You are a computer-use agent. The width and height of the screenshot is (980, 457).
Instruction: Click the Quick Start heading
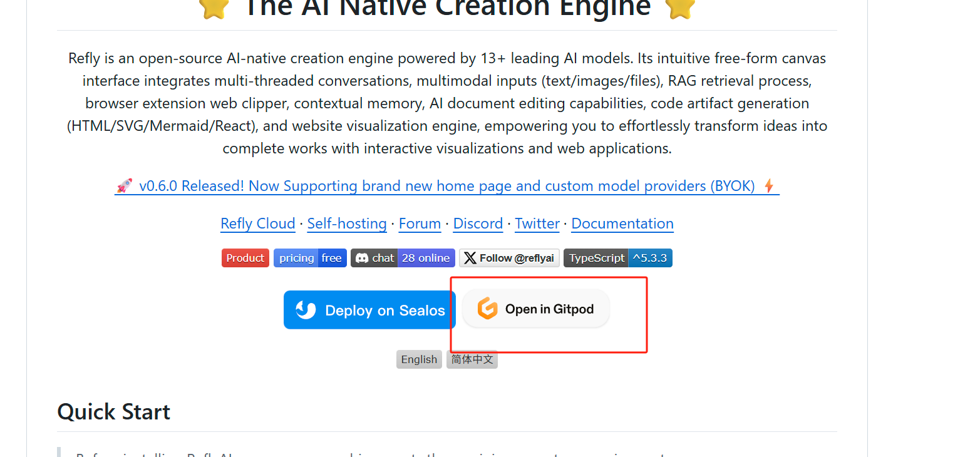click(x=113, y=412)
